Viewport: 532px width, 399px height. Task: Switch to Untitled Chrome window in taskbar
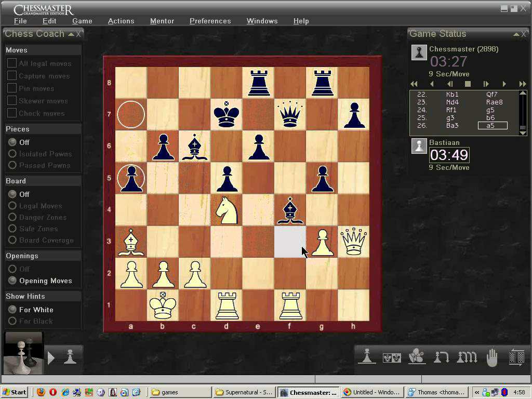(372, 392)
